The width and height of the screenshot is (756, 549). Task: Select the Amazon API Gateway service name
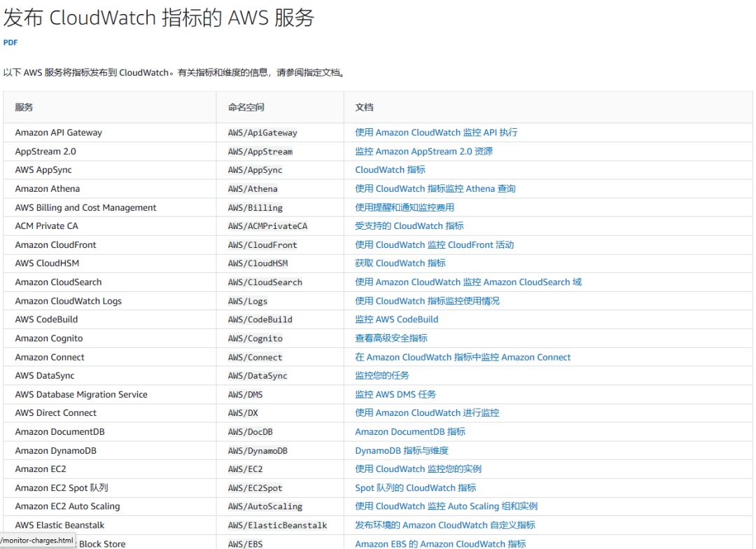click(58, 132)
